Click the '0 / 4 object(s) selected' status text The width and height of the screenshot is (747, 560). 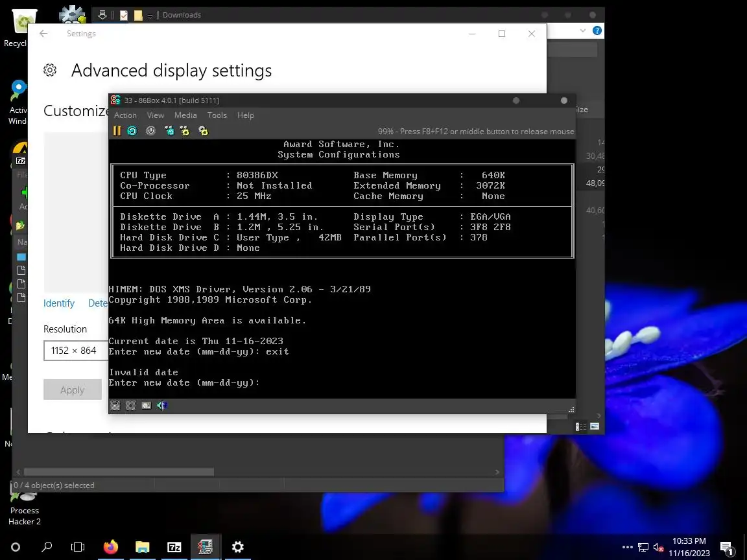(54, 485)
